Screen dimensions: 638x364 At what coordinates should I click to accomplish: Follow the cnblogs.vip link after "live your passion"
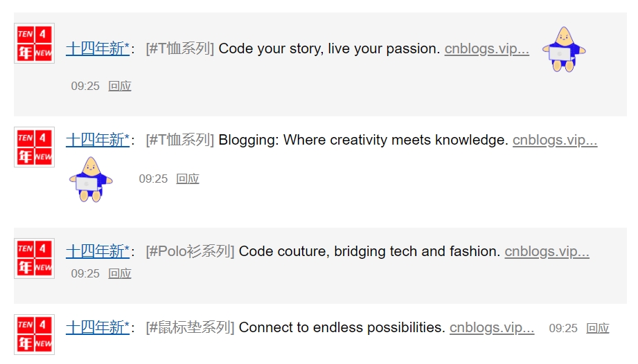click(x=486, y=48)
